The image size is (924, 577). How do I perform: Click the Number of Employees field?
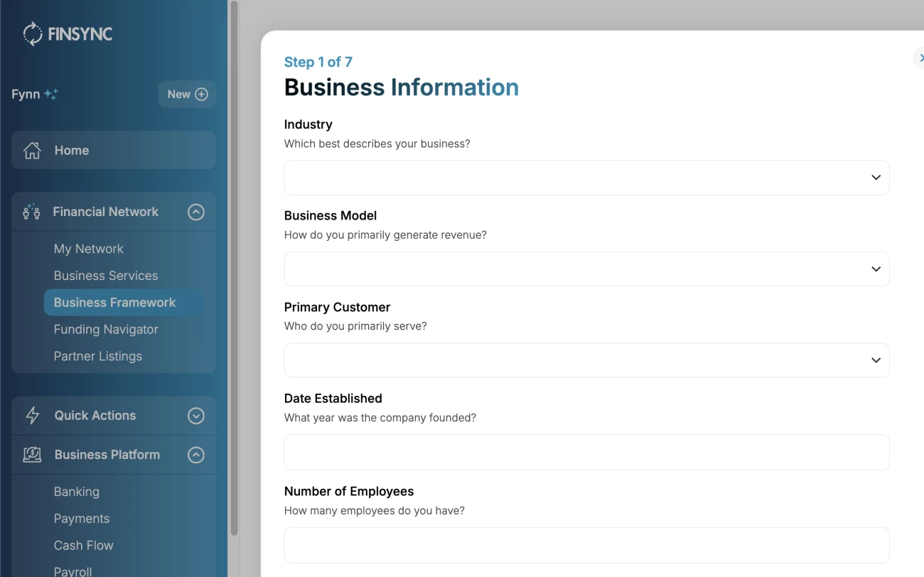586,545
